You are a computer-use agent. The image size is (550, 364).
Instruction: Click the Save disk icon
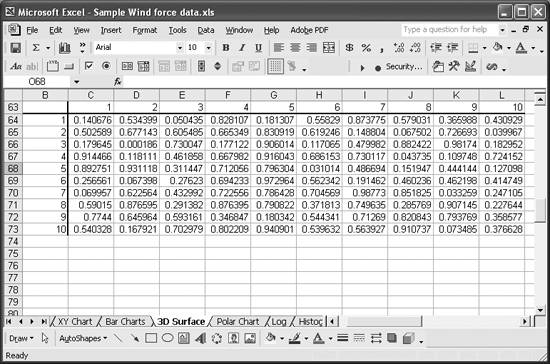(15, 48)
